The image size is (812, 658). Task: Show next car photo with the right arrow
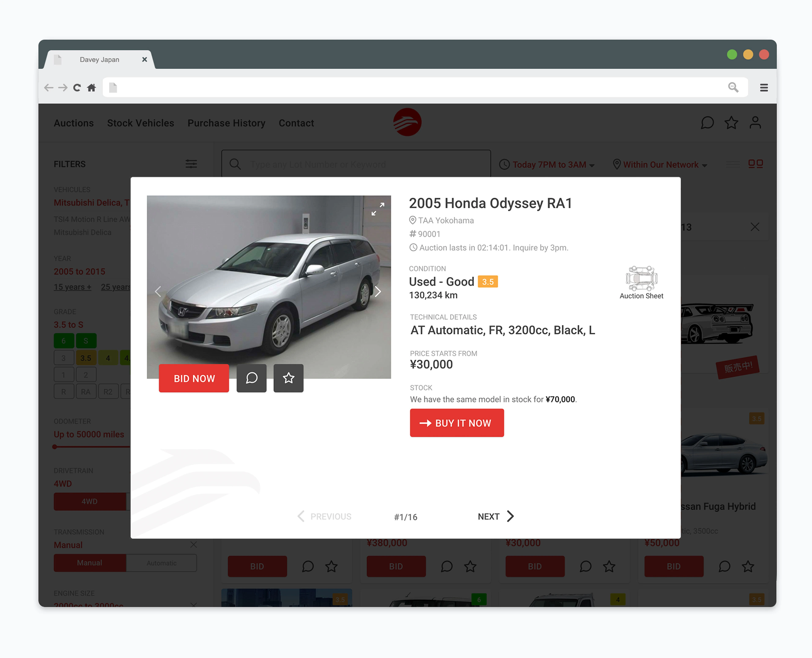[378, 291]
